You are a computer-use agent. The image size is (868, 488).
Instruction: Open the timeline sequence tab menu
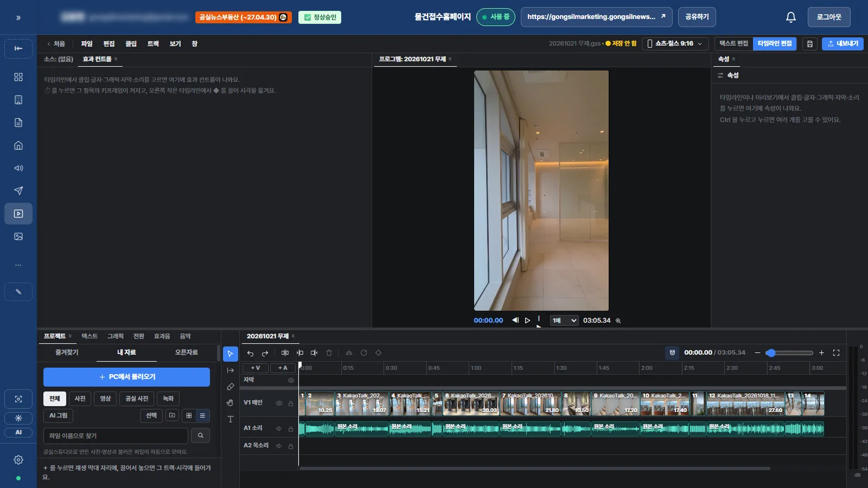pos(293,336)
